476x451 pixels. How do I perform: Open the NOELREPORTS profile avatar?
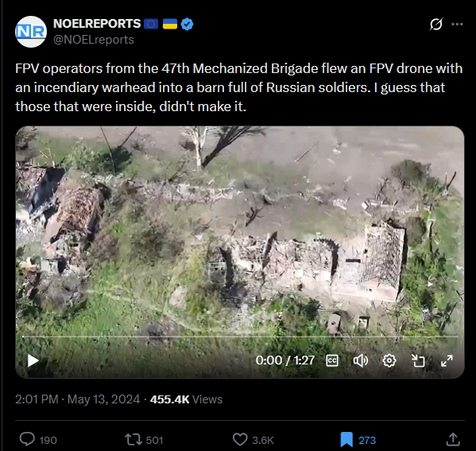pos(31,32)
